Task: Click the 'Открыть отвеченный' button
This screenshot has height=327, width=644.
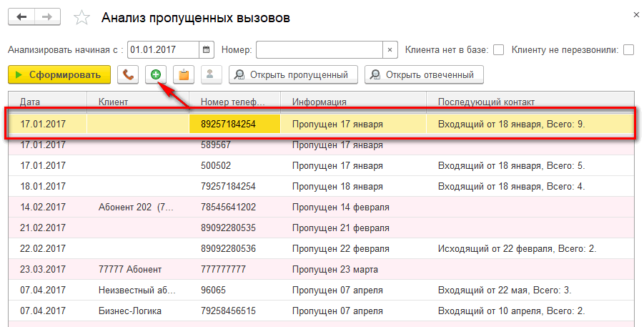Action: tap(423, 74)
